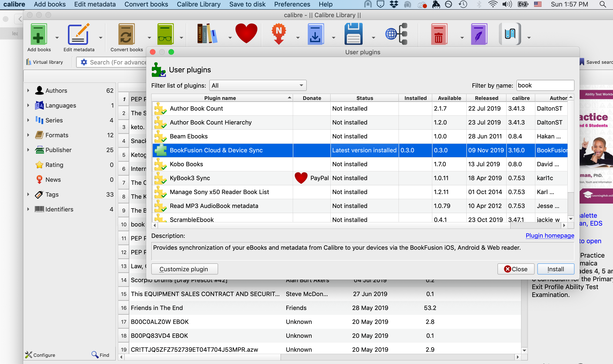
Task: Open the Plugin homepage link
Action: [550, 236]
